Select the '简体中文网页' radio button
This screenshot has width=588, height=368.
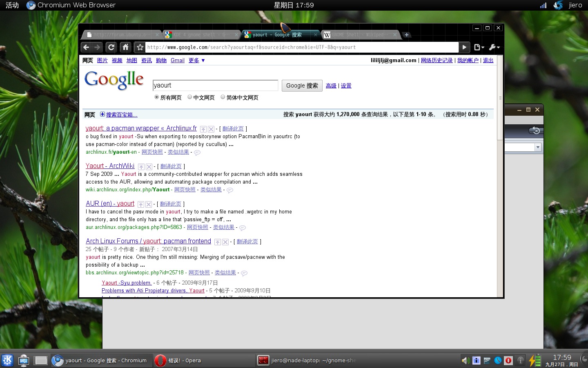click(223, 97)
